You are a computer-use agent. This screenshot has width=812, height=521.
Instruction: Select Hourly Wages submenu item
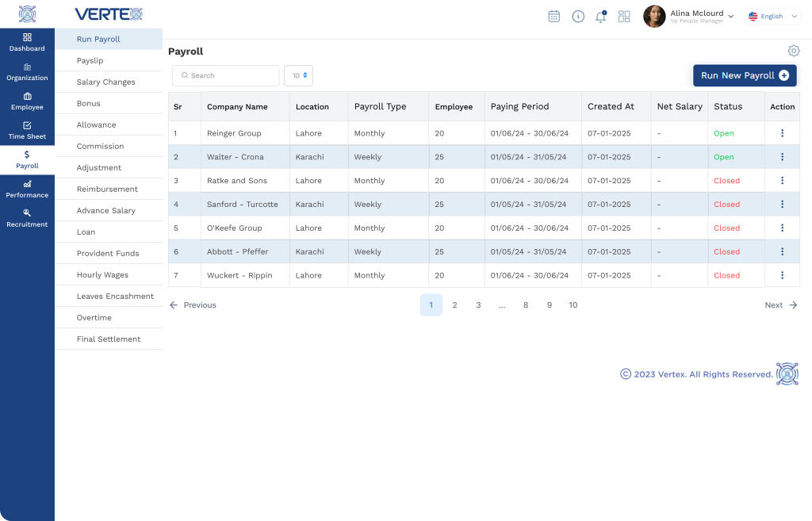point(109,275)
